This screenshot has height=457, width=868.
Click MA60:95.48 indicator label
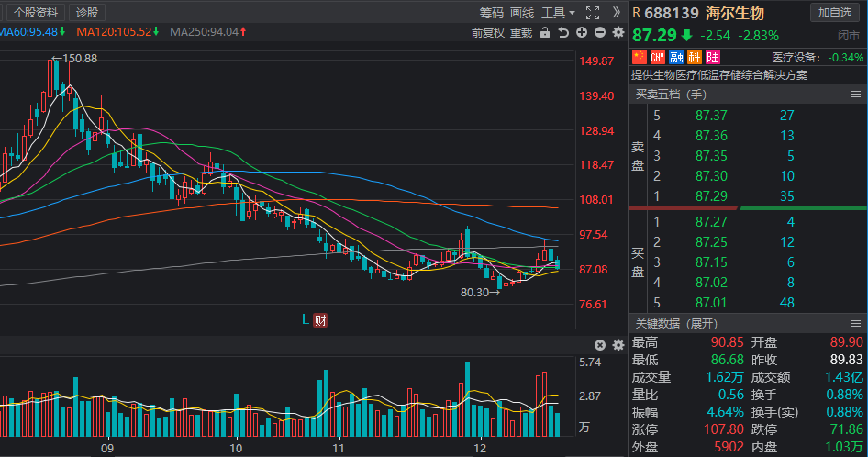(x=33, y=32)
